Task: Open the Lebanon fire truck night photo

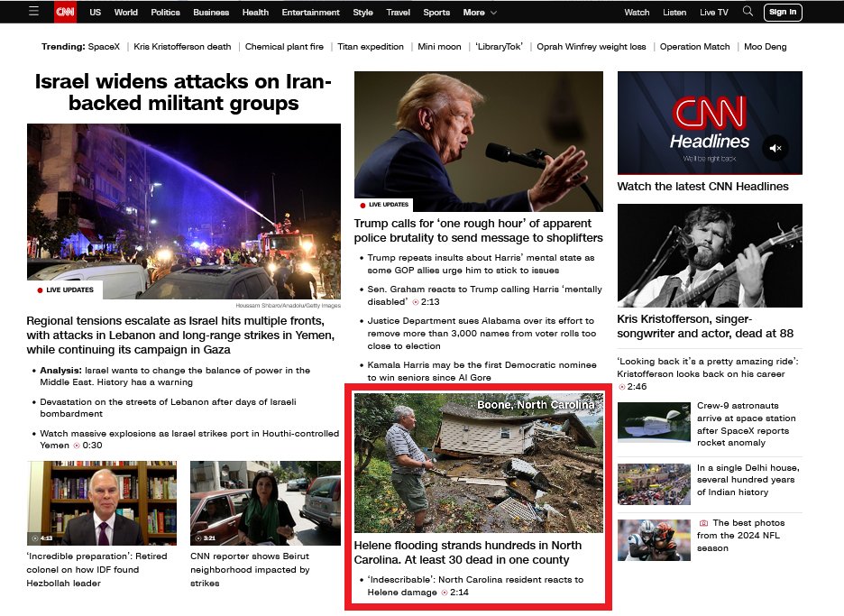Action: (x=184, y=211)
